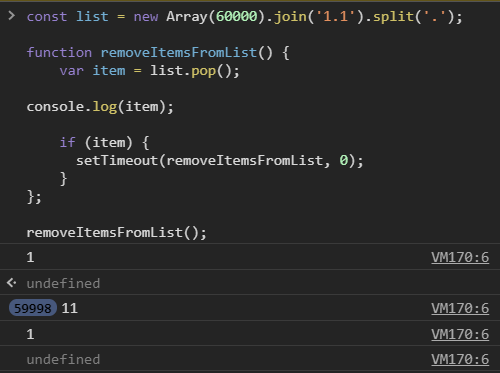This screenshot has width=500, height=373.
Task: Click the 'if (item) {' line
Action: tap(104, 143)
